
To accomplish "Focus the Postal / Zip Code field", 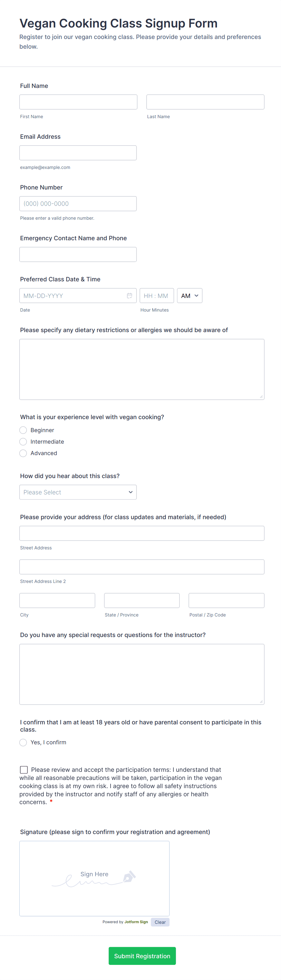I will (x=226, y=600).
